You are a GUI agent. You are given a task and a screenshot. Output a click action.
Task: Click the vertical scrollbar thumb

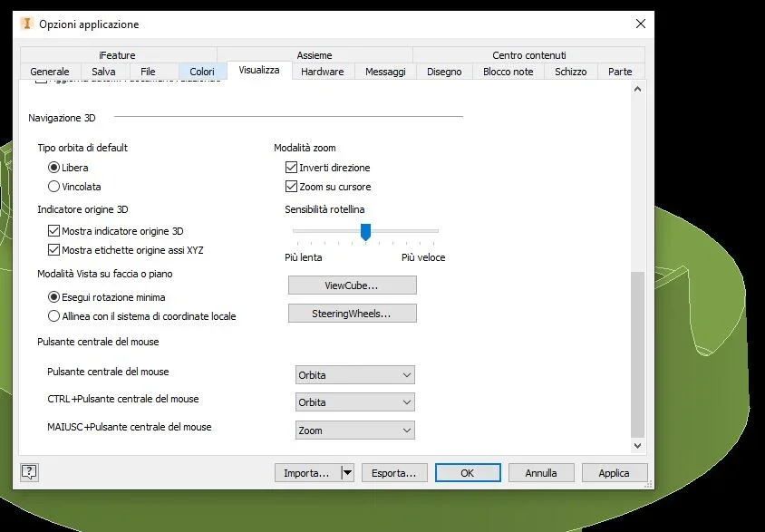point(638,354)
